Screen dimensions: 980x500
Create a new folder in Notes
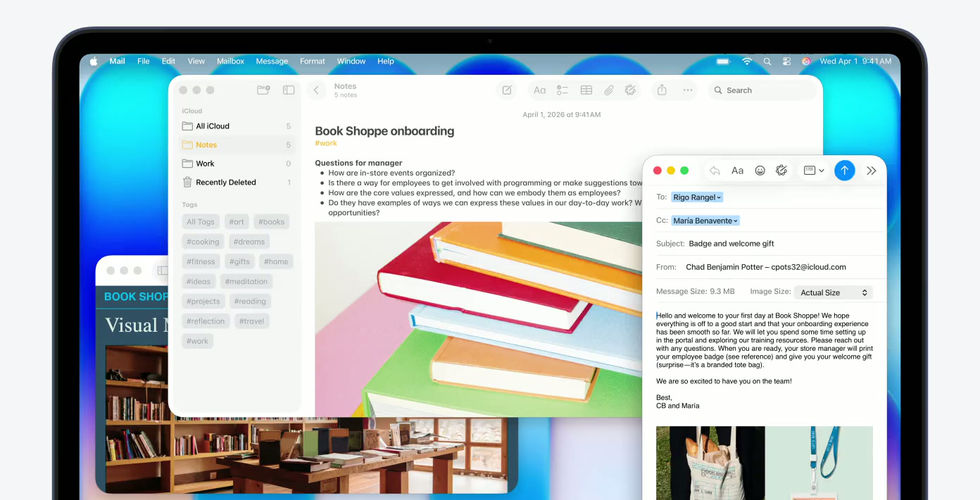pos(264,90)
